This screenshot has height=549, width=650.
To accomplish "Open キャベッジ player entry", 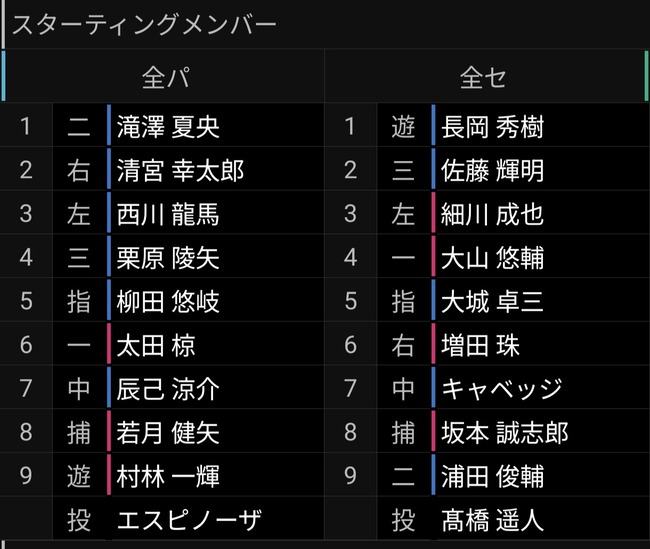I will click(x=502, y=389).
